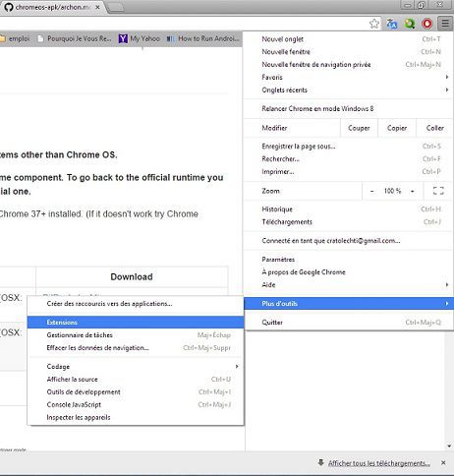This screenshot has width=454, height=476.
Task: Select Inspecter les appareils
Action: [136, 418]
